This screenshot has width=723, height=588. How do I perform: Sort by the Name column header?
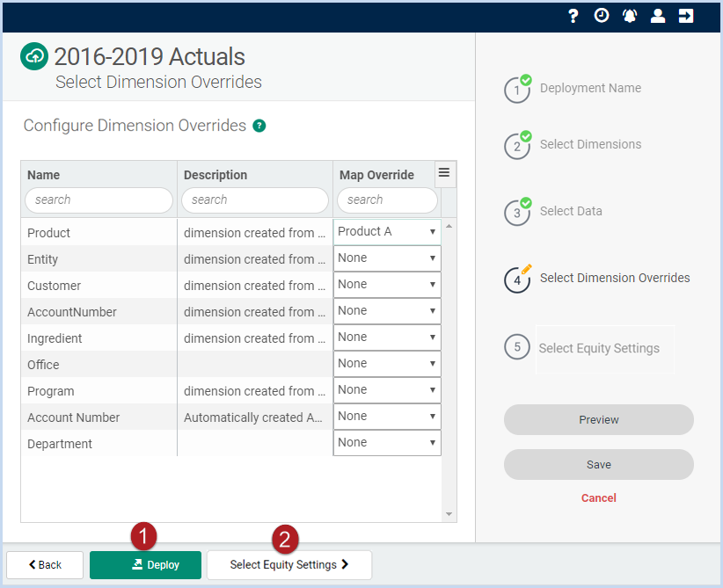(x=43, y=175)
